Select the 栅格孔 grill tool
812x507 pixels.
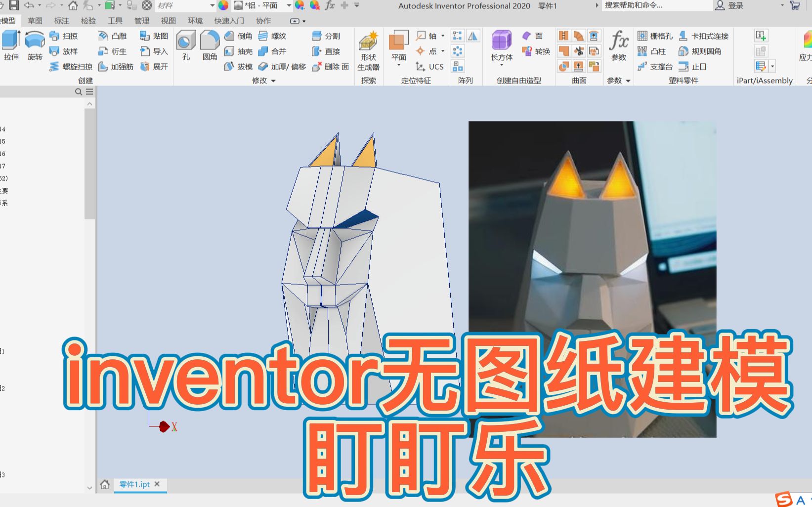(x=655, y=36)
